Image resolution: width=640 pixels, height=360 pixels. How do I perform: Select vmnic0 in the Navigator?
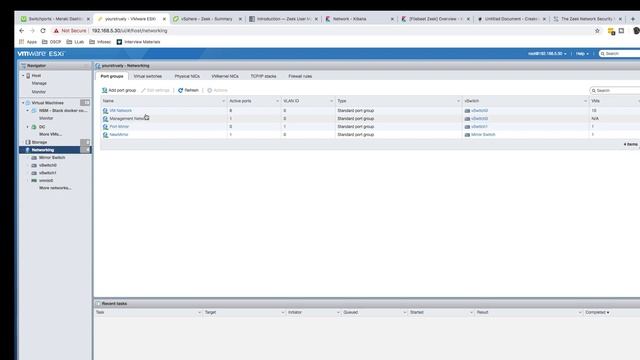click(x=46, y=180)
